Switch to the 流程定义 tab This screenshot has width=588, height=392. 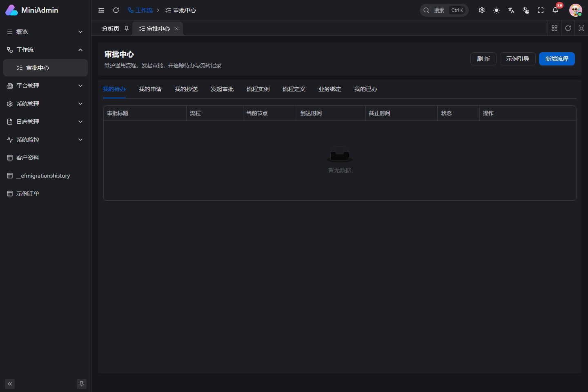click(294, 89)
